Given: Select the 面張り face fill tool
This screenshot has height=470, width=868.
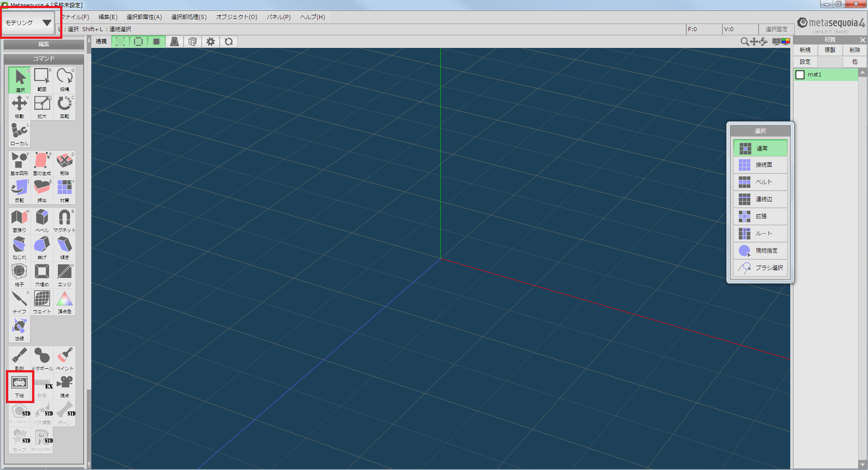Looking at the screenshot, I should pos(19,221).
